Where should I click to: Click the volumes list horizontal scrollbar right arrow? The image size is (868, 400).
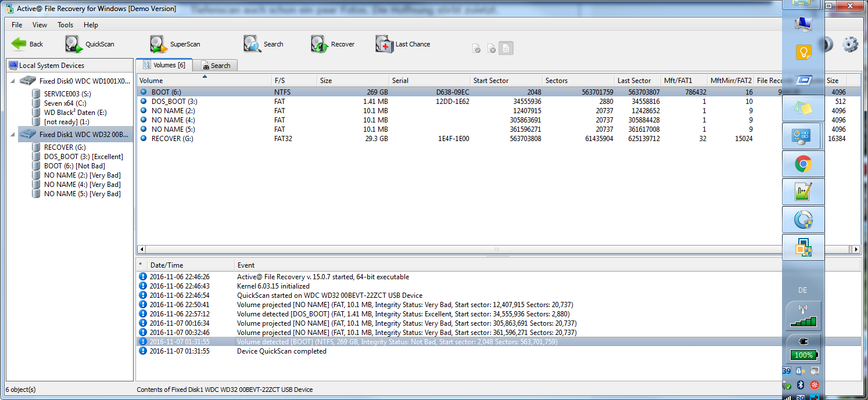coord(855,250)
